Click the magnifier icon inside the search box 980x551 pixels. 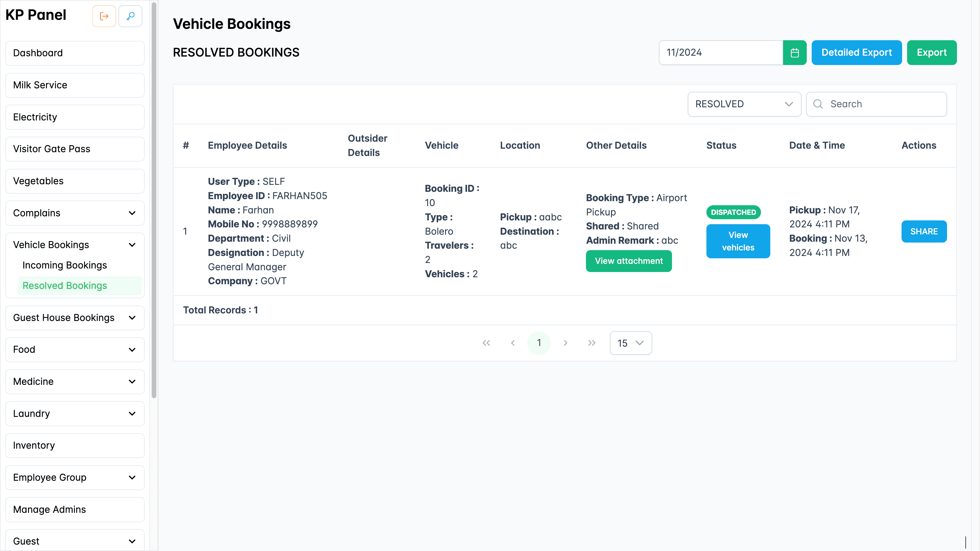(818, 104)
